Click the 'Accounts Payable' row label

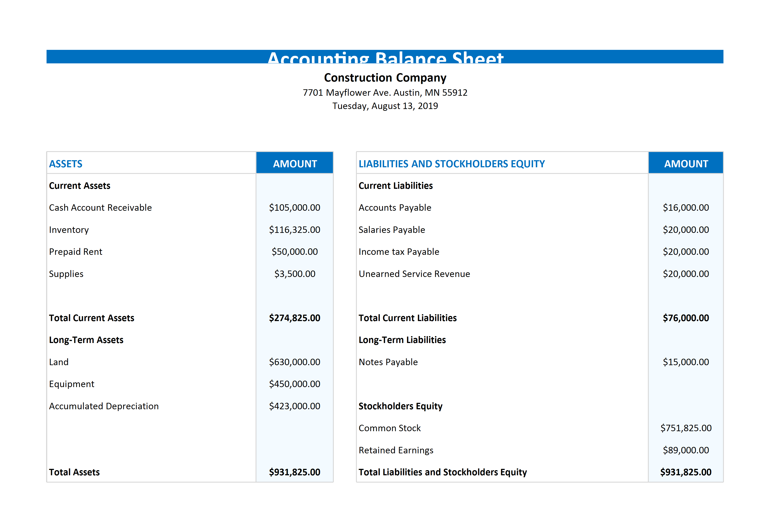point(395,208)
